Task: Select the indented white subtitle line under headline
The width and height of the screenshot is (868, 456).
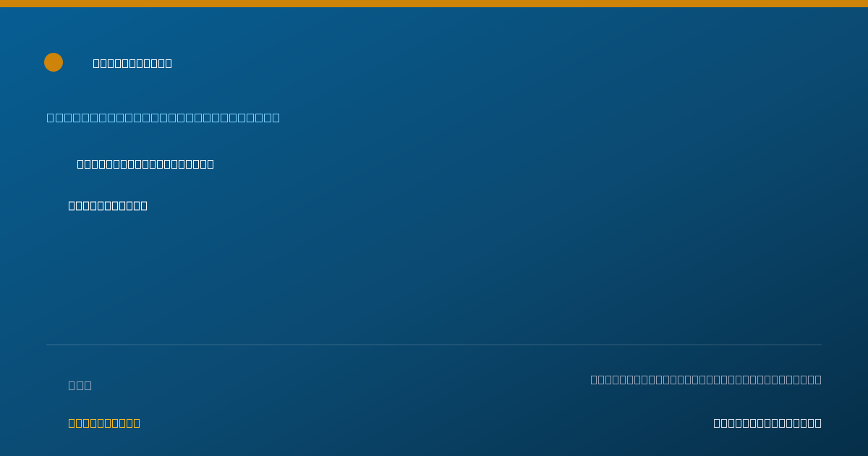Action: point(145,164)
